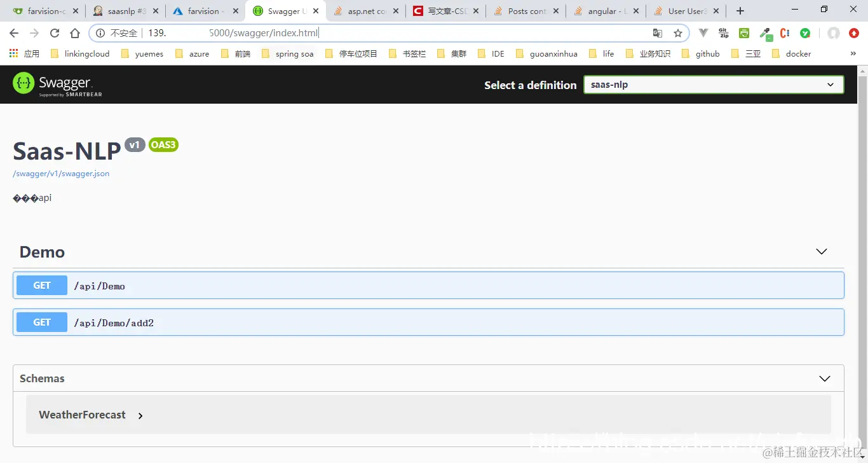Open the GitZip extension
This screenshot has width=868, height=463.
click(x=724, y=33)
